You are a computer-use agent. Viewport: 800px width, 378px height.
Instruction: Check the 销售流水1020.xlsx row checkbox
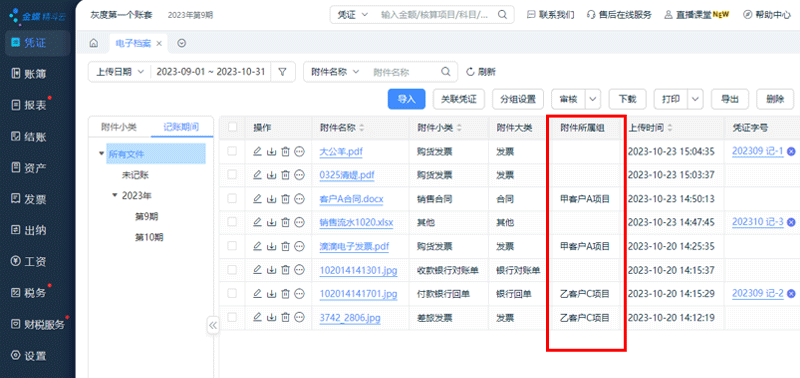tap(233, 222)
